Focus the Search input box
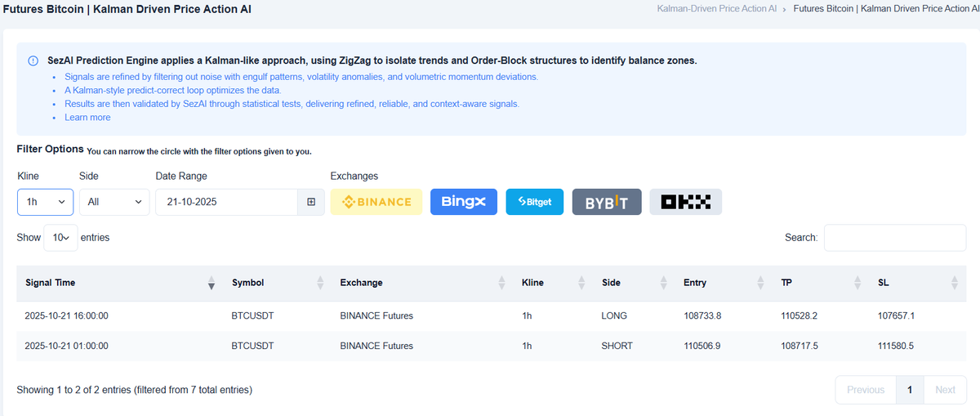980x416 pixels. [895, 237]
